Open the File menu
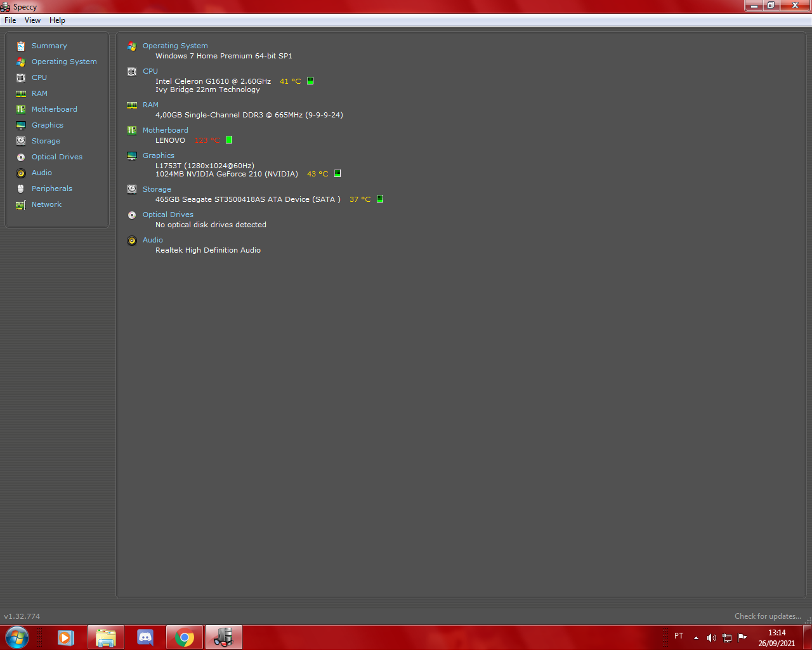The width and height of the screenshot is (812, 655). [x=10, y=20]
